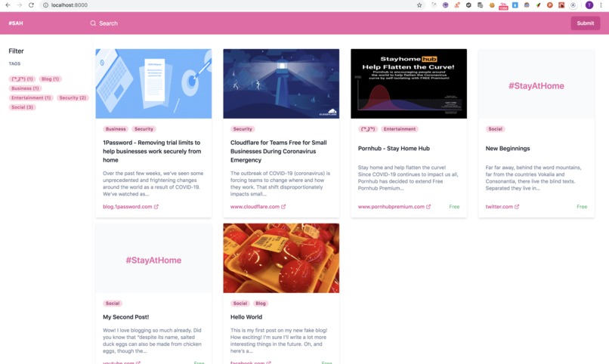
Task: Click (*_*) tag on Pornhub card
Action: point(368,129)
